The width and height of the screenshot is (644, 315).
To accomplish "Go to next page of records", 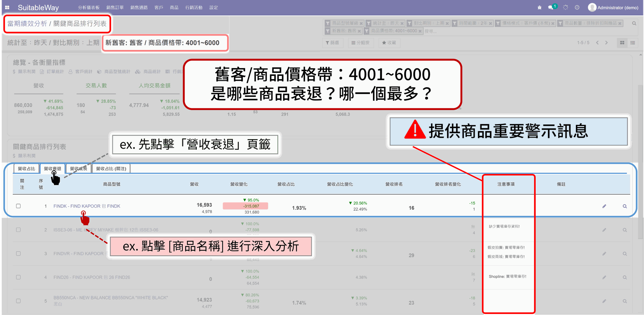I will pyautogui.click(x=606, y=43).
